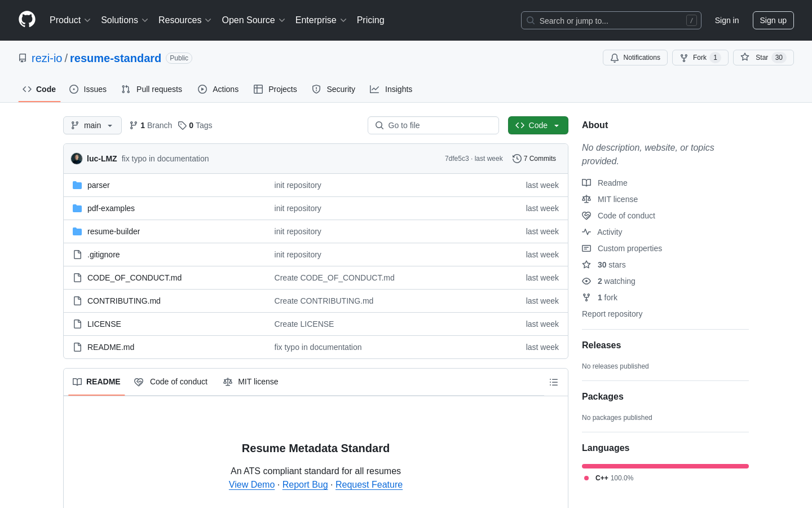The width and height of the screenshot is (812, 508).
Task: Click the star icon in the Star button
Action: click(745, 57)
